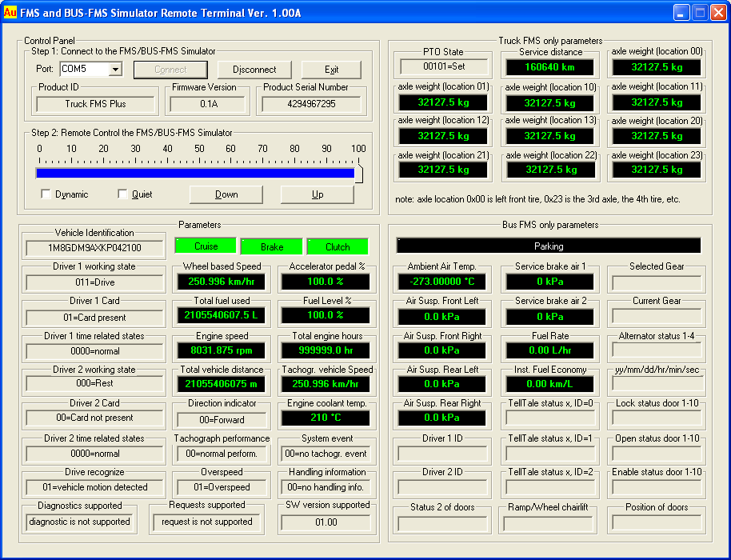Click the Driver 2 working state field
Viewport: 731px width, 560px height.
(94, 383)
